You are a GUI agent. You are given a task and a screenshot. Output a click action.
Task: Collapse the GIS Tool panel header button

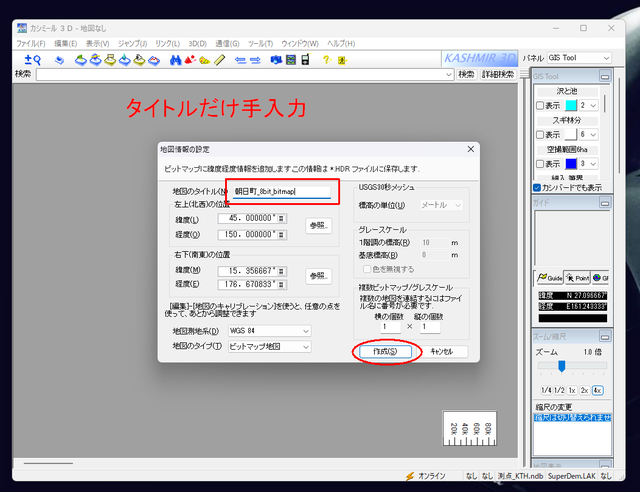point(605,76)
